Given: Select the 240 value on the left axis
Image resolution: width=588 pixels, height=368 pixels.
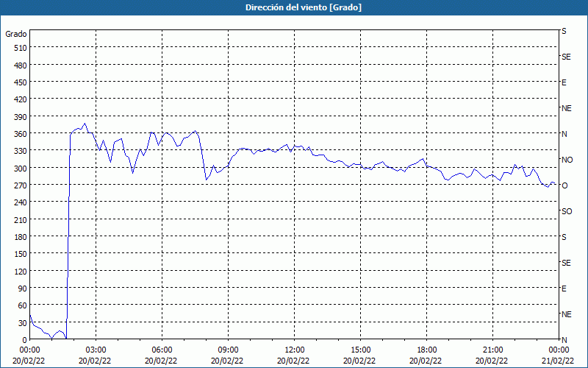Looking at the screenshot, I should click(21, 203).
